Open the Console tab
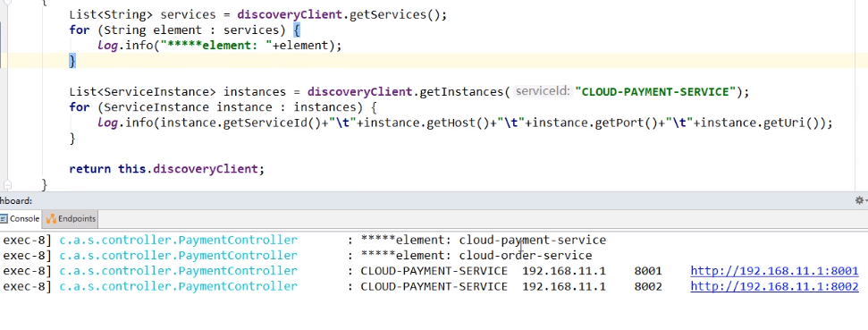 [21, 219]
